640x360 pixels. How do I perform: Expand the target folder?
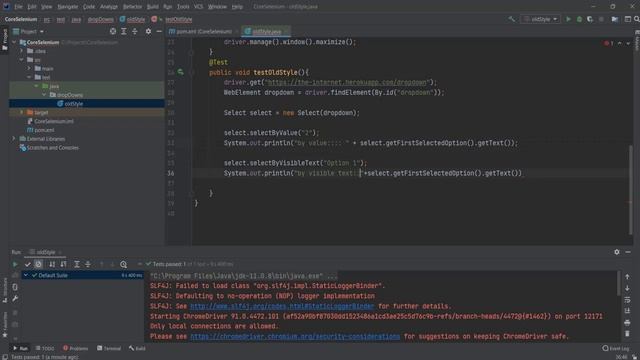[22, 112]
